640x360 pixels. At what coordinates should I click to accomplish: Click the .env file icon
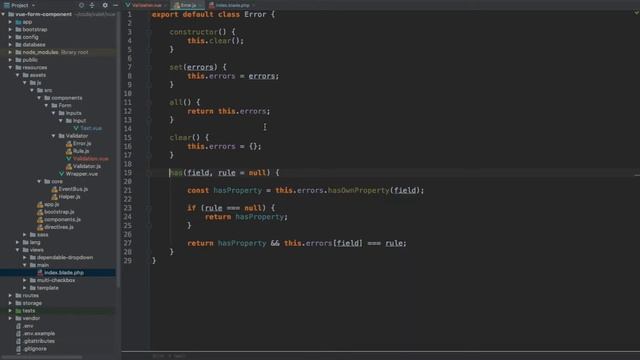[x=18, y=326]
